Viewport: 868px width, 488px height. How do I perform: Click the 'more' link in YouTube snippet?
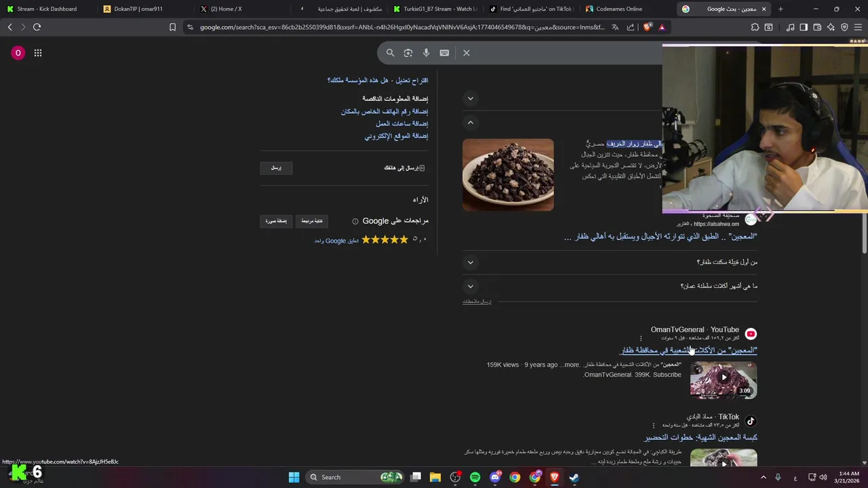tap(570, 365)
